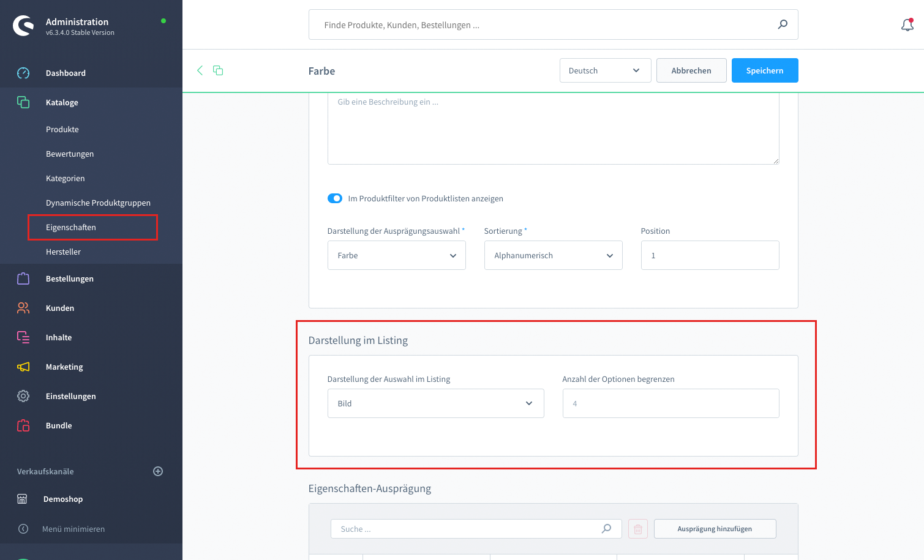Click the Marketing megaphone icon
This screenshot has height=560, width=924.
tap(23, 367)
